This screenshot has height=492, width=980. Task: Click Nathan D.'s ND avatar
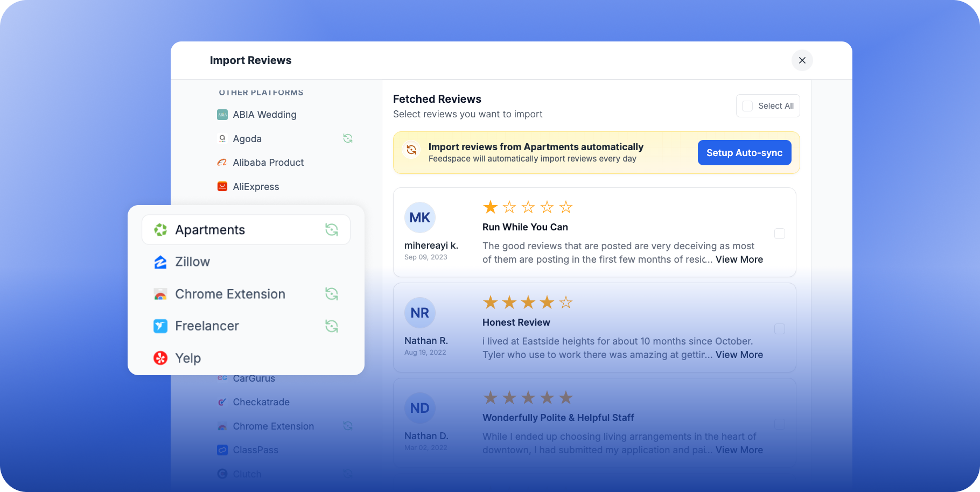(x=419, y=407)
